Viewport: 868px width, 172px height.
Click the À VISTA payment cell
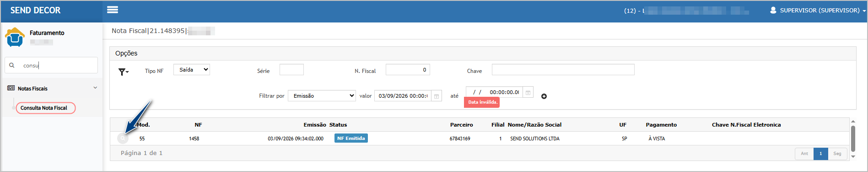pyautogui.click(x=657, y=139)
